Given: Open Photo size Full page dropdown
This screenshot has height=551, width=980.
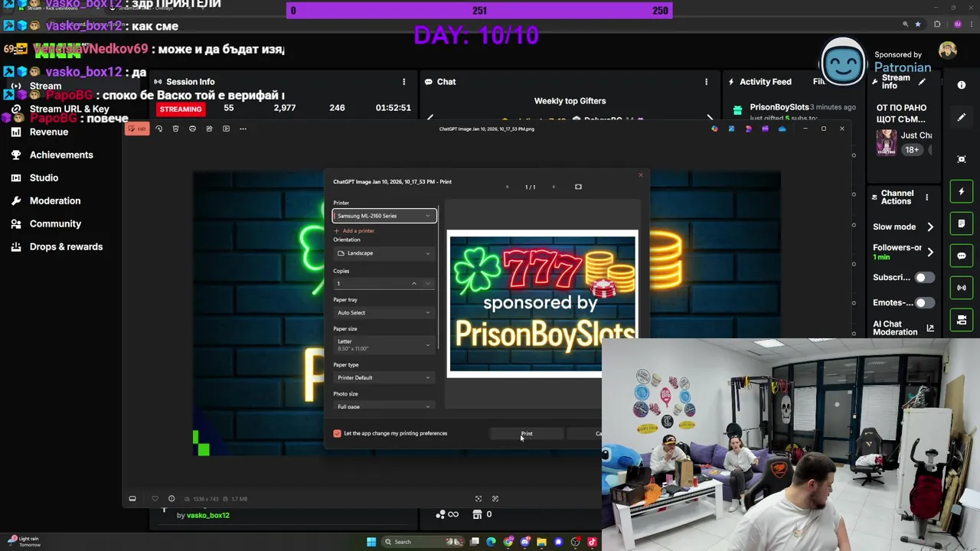Looking at the screenshot, I should (x=384, y=406).
